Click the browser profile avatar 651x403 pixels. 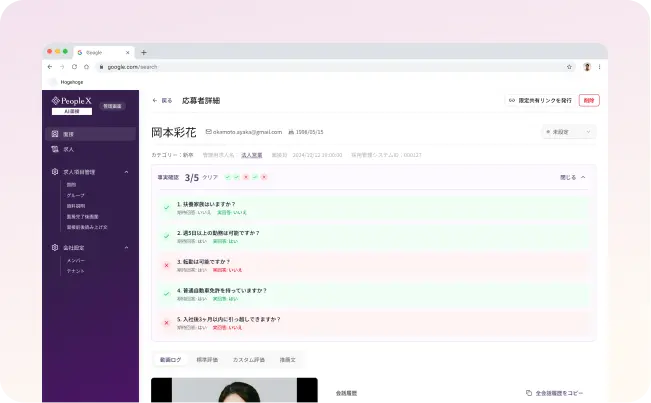[586, 67]
